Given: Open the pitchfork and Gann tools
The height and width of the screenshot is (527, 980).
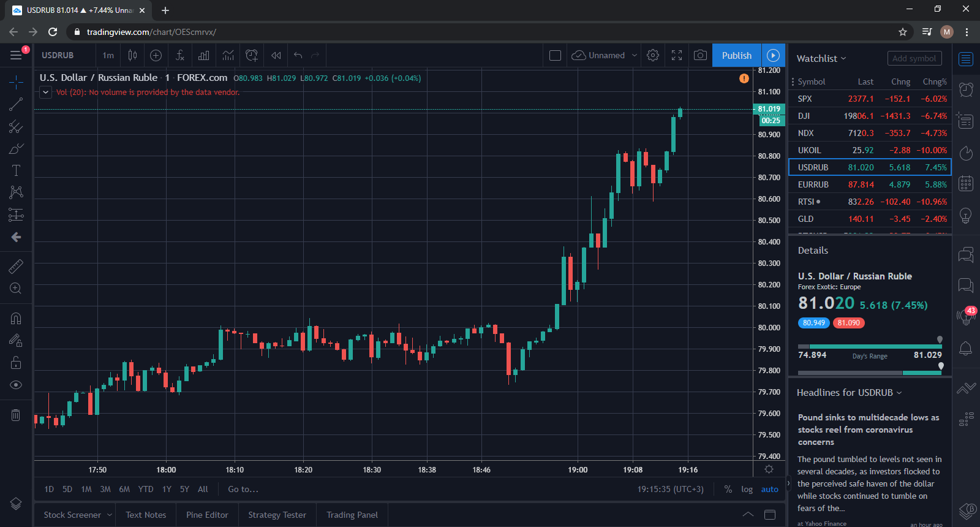Looking at the screenshot, I should 16,127.
